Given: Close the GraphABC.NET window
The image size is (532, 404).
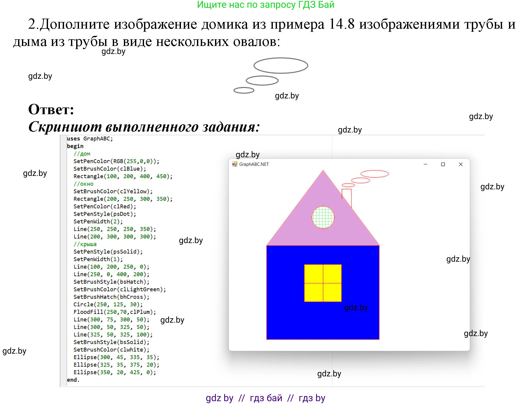Looking at the screenshot, I should pos(460,164).
